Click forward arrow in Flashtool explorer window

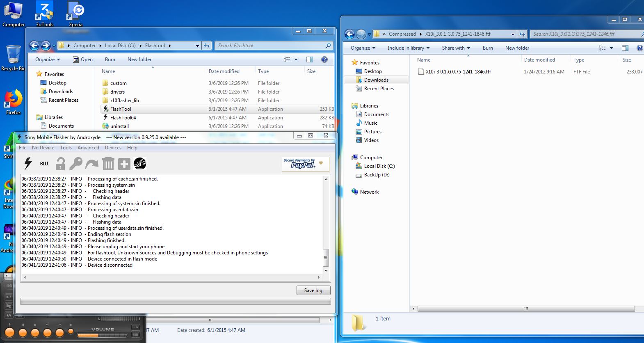tap(46, 46)
